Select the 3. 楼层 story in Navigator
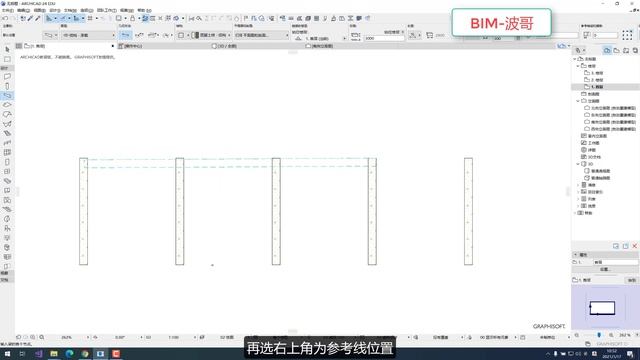This screenshot has width=640, height=360. coord(594,73)
